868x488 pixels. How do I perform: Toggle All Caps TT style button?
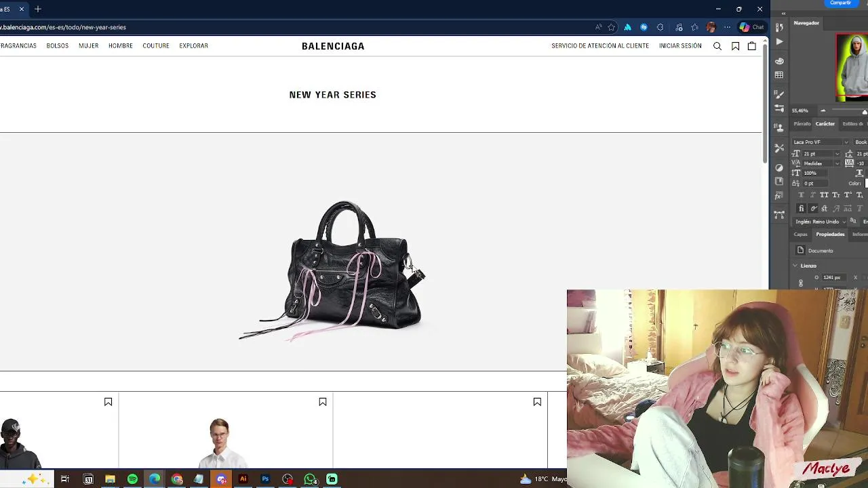click(824, 195)
